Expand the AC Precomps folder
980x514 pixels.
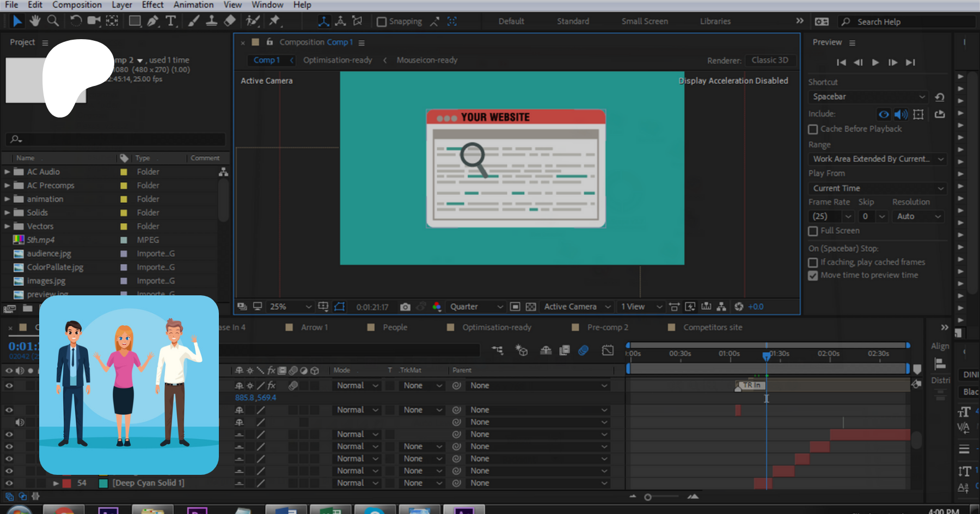(7, 185)
